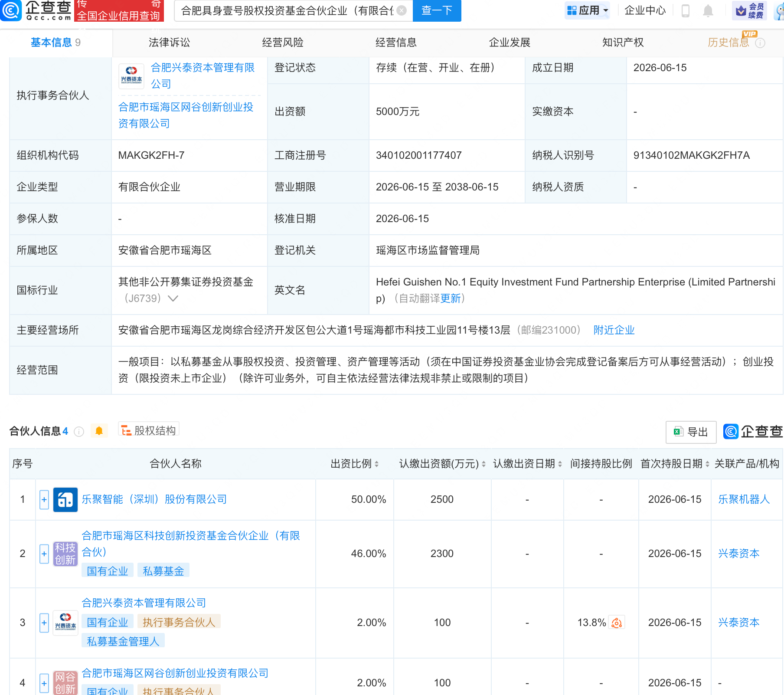Show history info tooltip icon

point(760,43)
